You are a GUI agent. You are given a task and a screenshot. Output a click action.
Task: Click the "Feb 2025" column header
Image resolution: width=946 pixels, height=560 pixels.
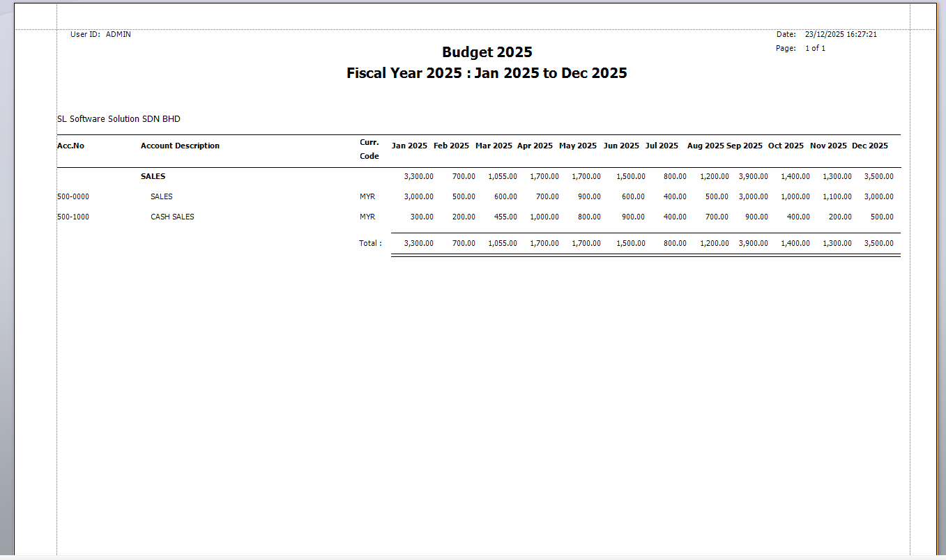(450, 146)
